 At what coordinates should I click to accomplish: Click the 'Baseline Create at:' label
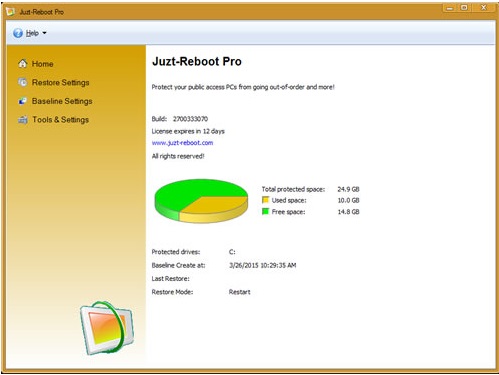click(x=178, y=265)
